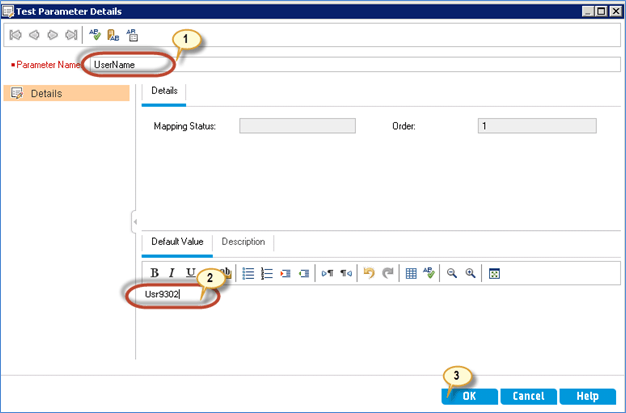Click the Cancel button
Image resolution: width=626 pixels, height=413 pixels.
pos(527,396)
